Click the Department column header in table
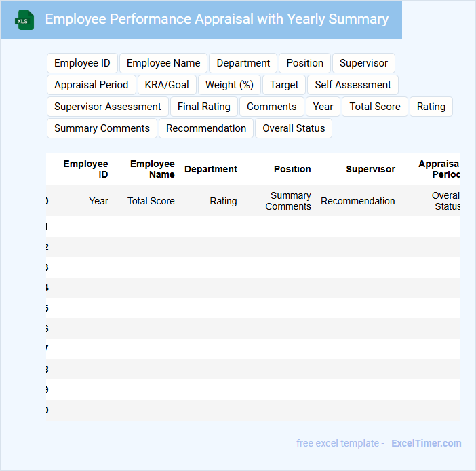476x471 pixels. pos(211,169)
